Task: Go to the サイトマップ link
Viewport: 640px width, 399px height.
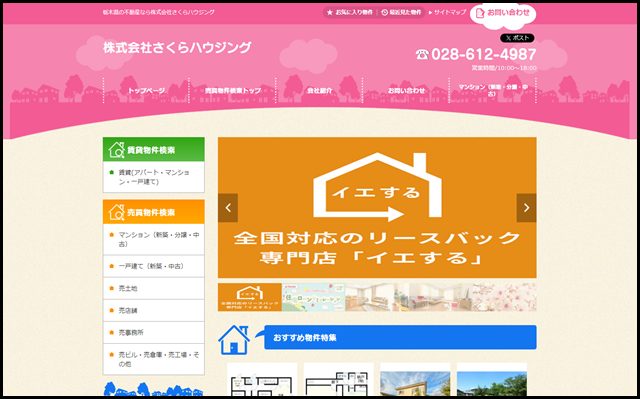Action: pyautogui.click(x=447, y=13)
